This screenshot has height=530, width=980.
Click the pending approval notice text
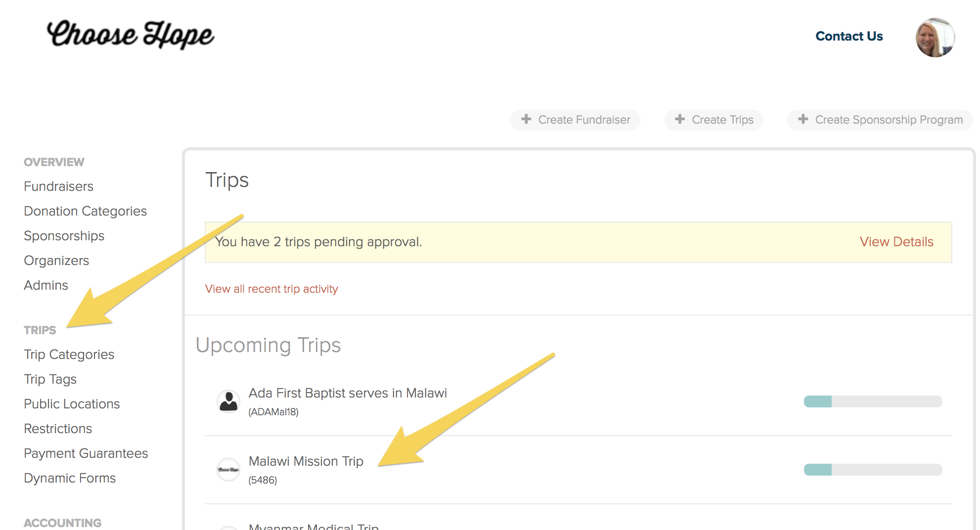click(318, 242)
